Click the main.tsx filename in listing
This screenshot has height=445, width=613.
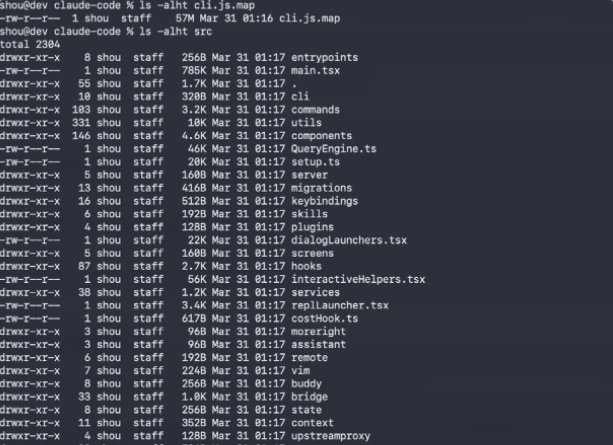click(315, 71)
